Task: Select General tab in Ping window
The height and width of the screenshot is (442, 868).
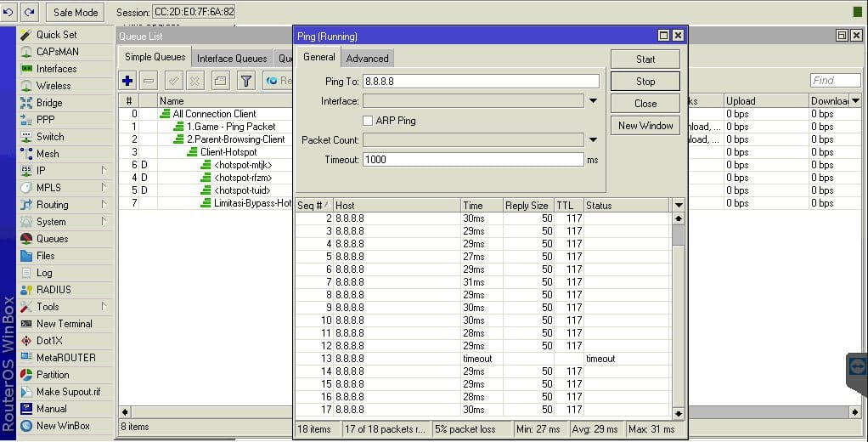Action: pyautogui.click(x=318, y=57)
